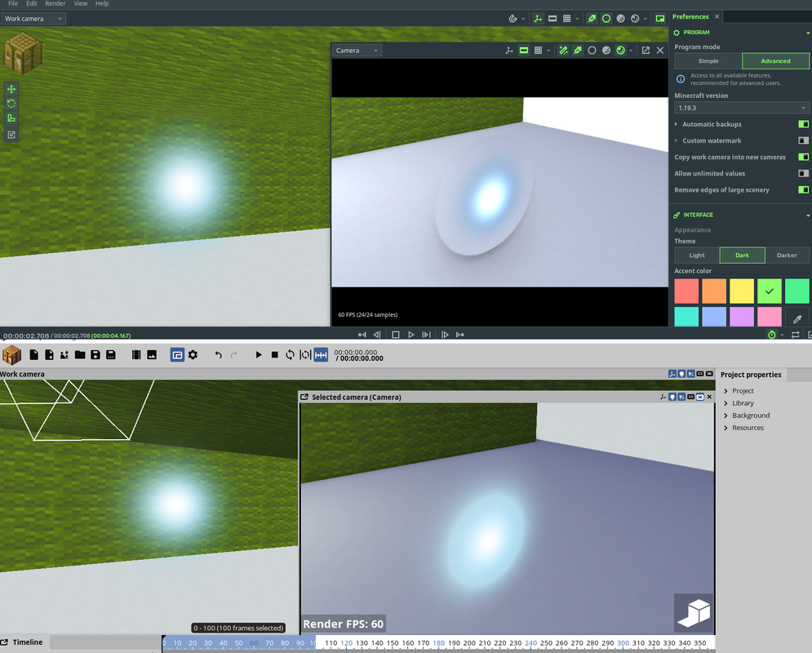Expand the Project tree item
The width and height of the screenshot is (812, 653).
pyautogui.click(x=725, y=391)
